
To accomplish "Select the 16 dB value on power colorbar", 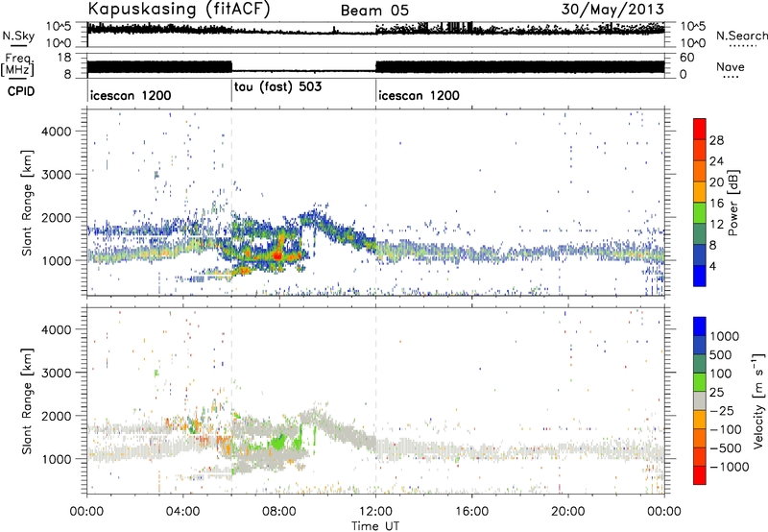I will (x=716, y=204).
